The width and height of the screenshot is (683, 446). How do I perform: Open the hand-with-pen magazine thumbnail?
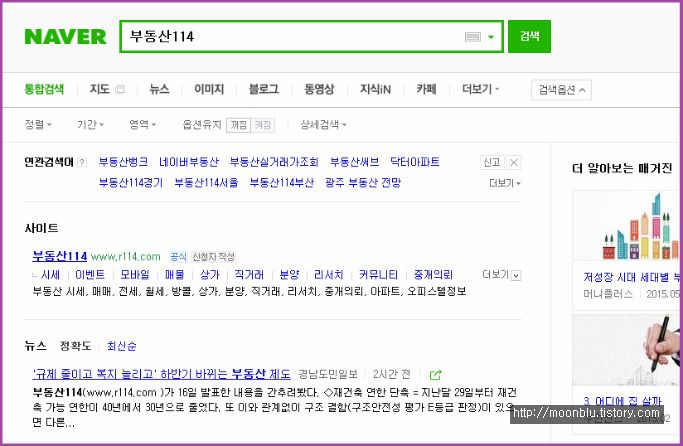[627, 350]
